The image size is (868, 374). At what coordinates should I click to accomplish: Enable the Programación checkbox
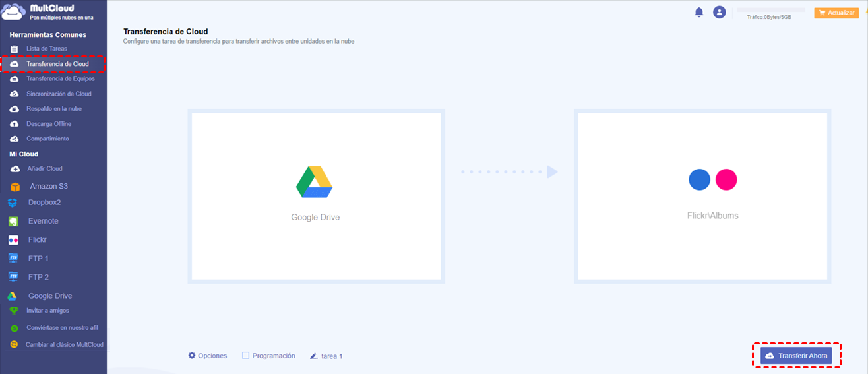click(245, 355)
